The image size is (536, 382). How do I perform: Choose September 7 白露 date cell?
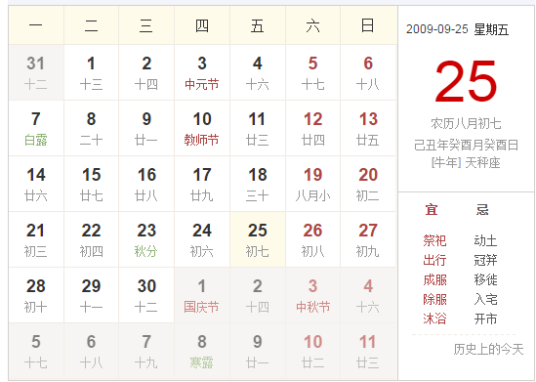coord(36,128)
